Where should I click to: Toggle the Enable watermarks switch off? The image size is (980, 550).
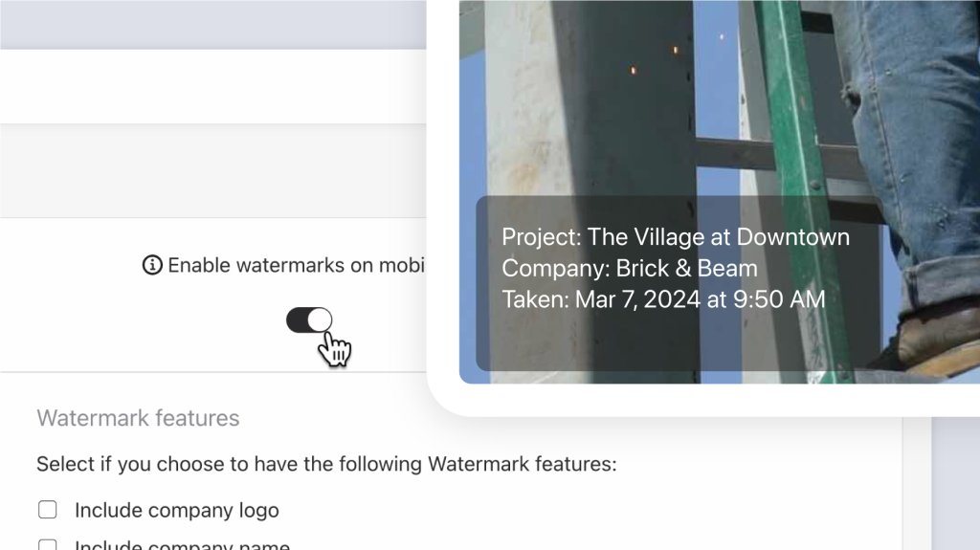pyautogui.click(x=309, y=320)
